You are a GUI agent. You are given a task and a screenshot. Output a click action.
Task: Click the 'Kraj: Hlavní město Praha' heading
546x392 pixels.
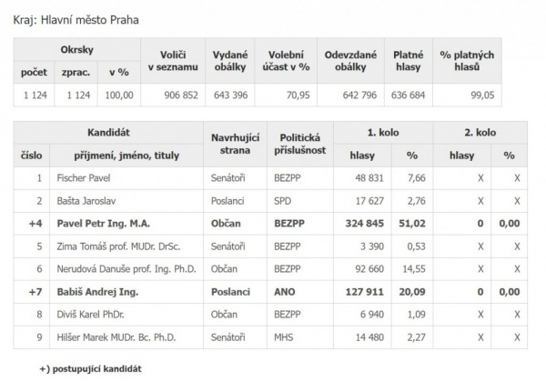point(77,19)
